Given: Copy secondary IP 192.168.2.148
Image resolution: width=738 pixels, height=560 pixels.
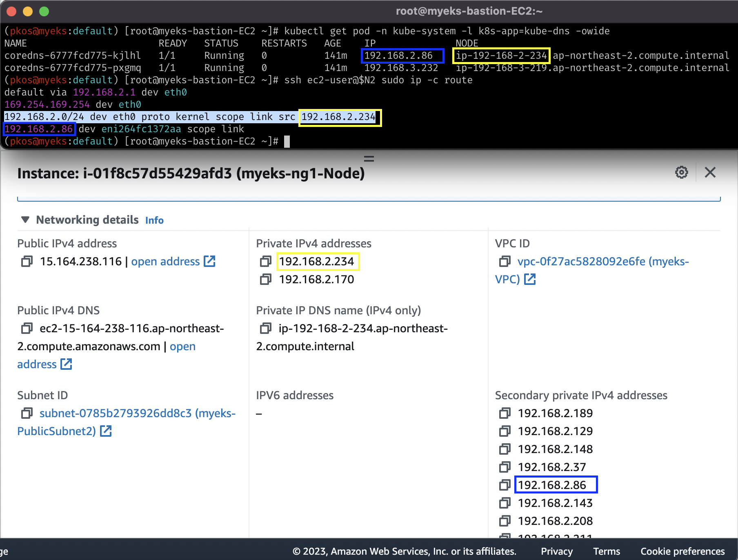Looking at the screenshot, I should coord(505,449).
